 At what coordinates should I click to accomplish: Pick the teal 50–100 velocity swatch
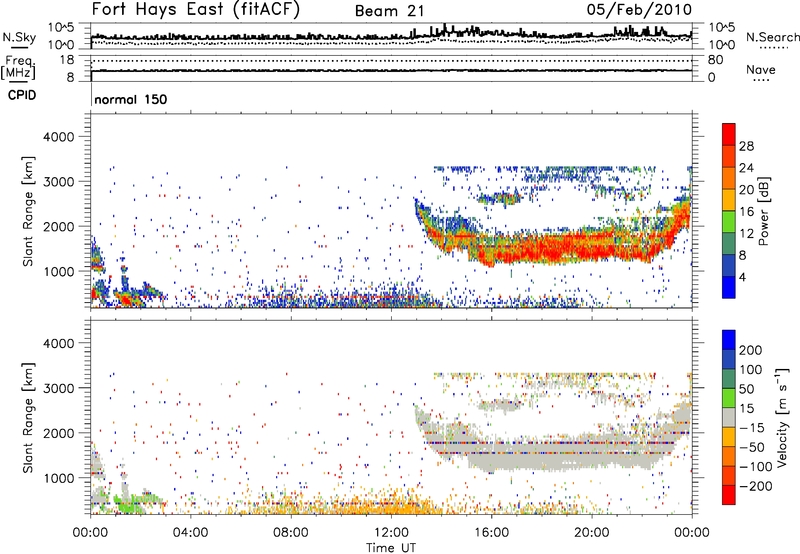[729, 379]
